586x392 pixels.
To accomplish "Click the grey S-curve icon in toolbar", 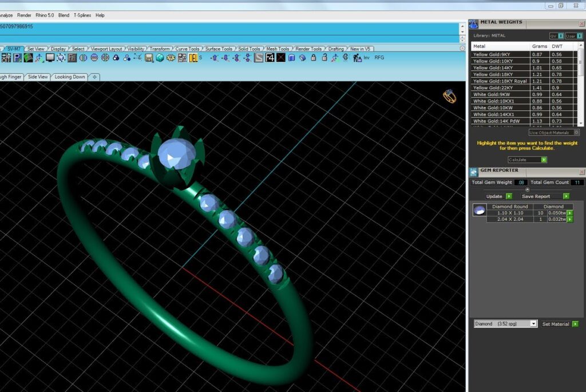I will (x=259, y=58).
